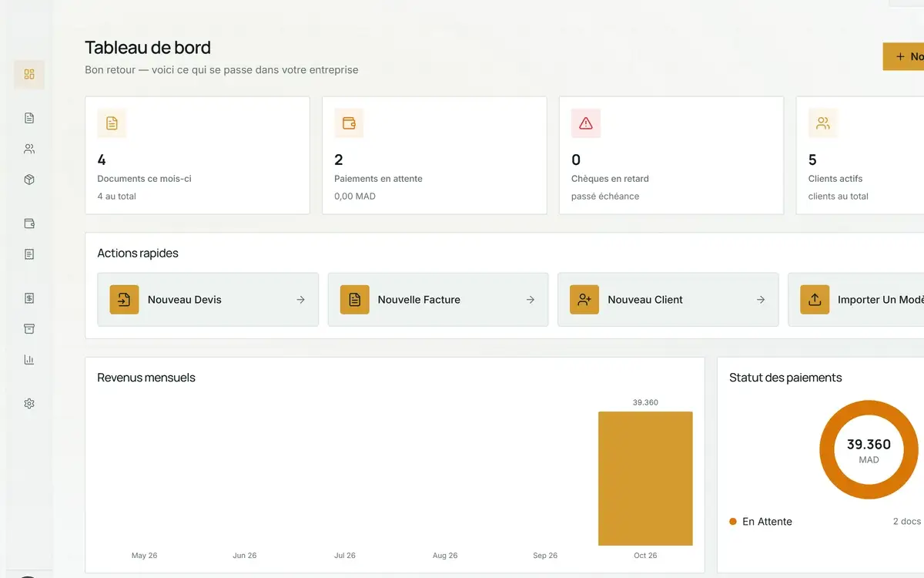
Task: Go to clients via sidebar people icon
Action: [x=29, y=149]
